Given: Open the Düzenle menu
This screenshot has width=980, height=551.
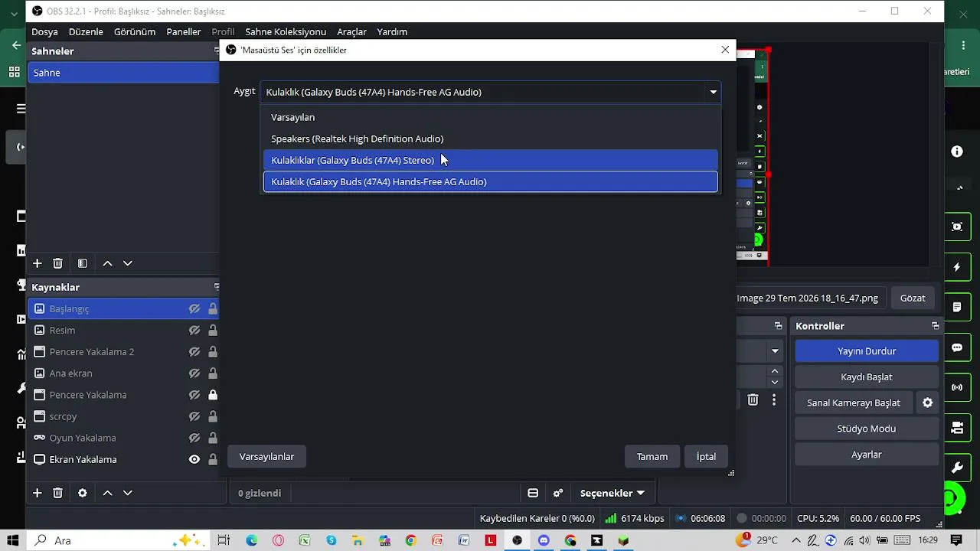Looking at the screenshot, I should pos(86,31).
